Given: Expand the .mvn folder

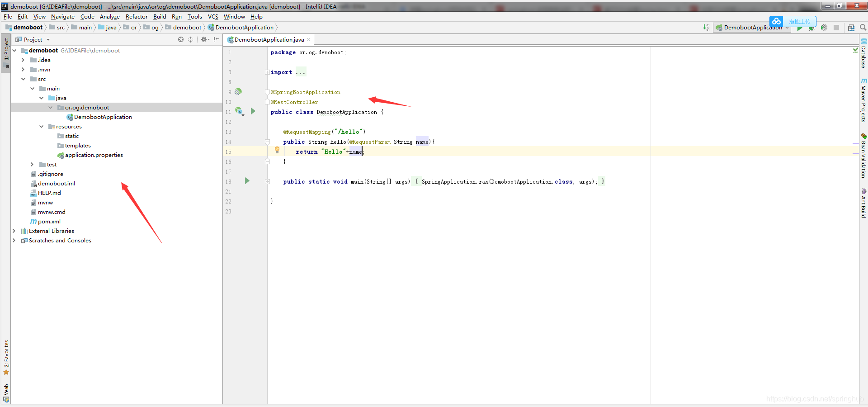Looking at the screenshot, I should coord(23,70).
